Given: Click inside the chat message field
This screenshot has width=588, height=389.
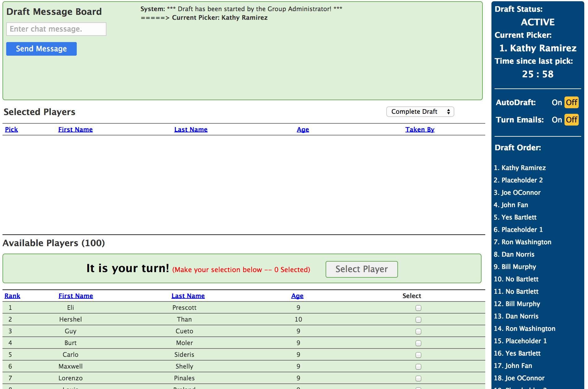Looking at the screenshot, I should click(x=56, y=29).
